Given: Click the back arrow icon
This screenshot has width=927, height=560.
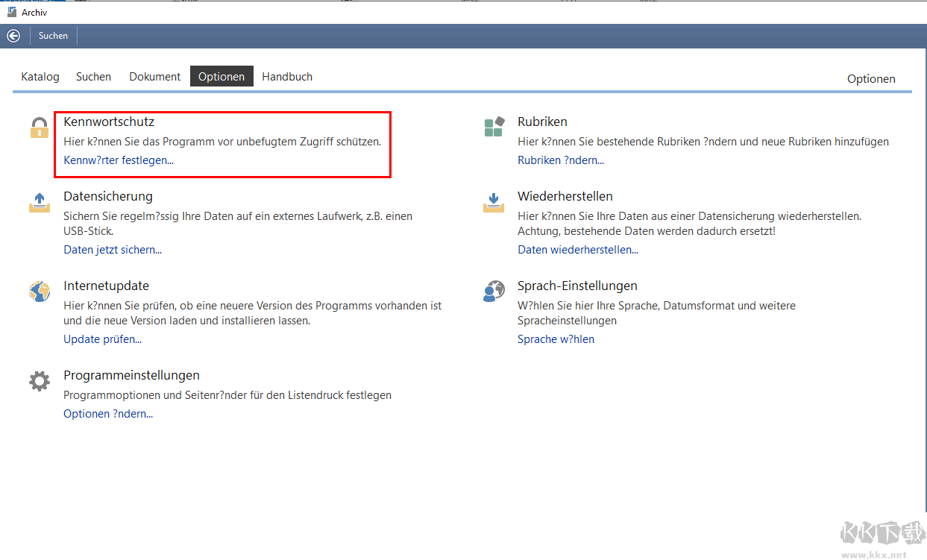Looking at the screenshot, I should click(x=13, y=36).
